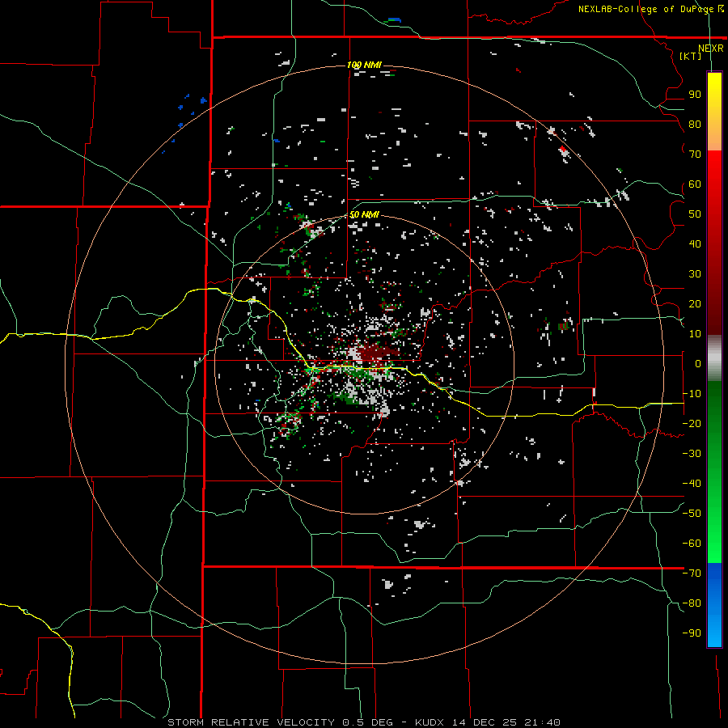Click the 21:40 time stamp in footer
The width and height of the screenshot is (728, 728).
click(x=542, y=722)
